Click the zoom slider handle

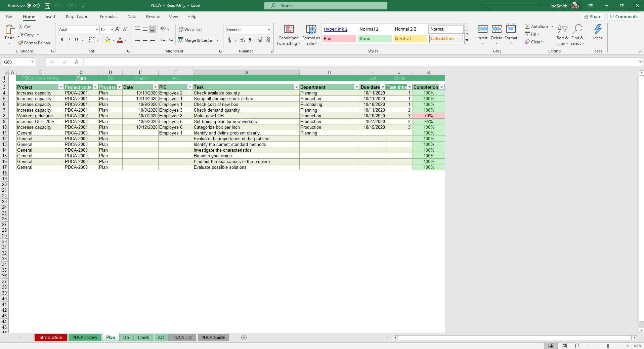[608, 346]
